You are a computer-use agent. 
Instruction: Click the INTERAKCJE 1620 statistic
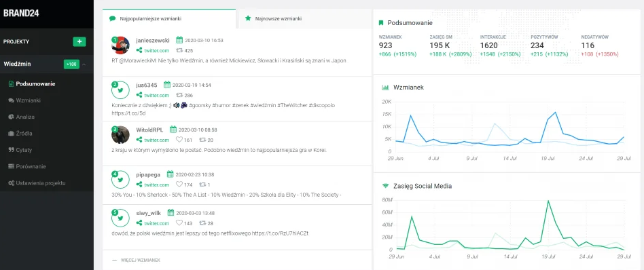[500, 45]
